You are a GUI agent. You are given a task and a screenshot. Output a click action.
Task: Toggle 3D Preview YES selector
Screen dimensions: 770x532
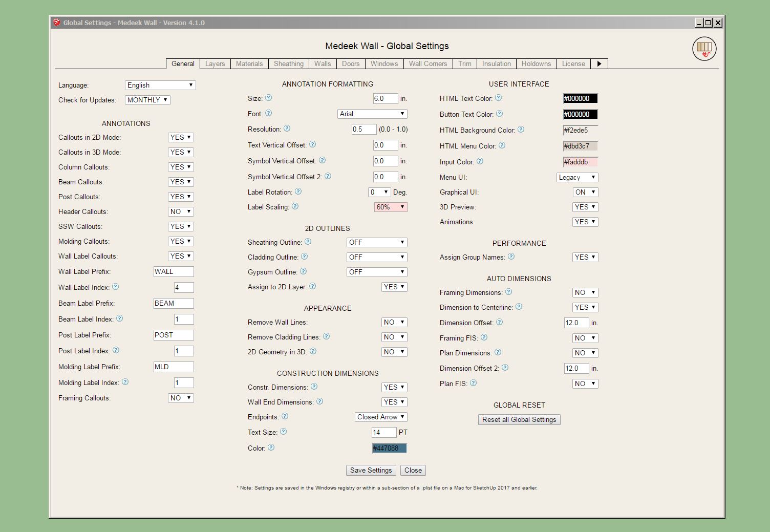pyautogui.click(x=585, y=207)
